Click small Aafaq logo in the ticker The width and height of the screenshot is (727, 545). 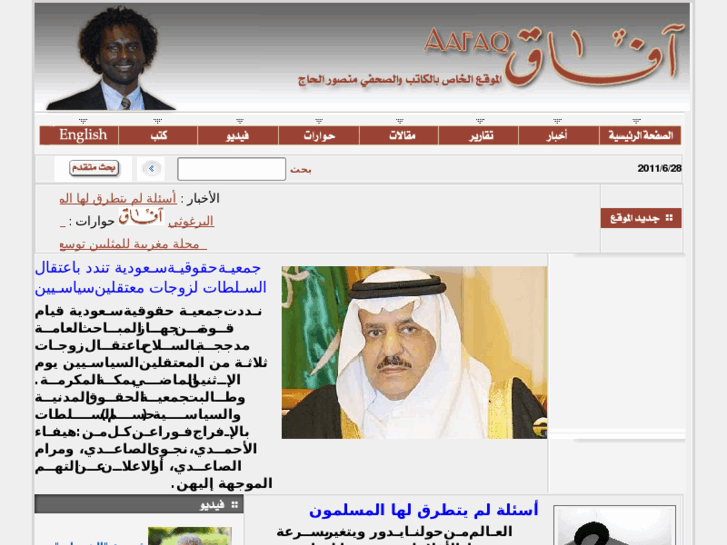click(x=141, y=217)
